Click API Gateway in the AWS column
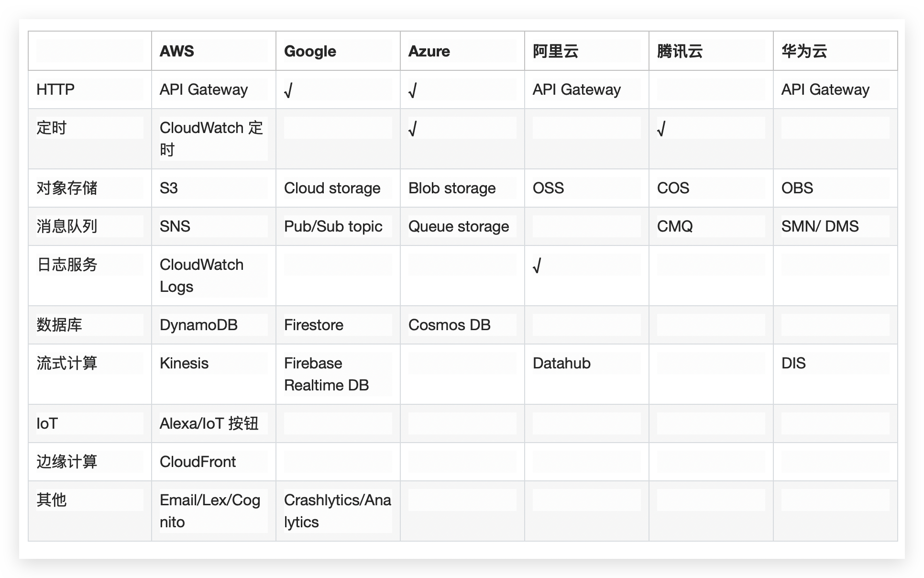 click(204, 89)
